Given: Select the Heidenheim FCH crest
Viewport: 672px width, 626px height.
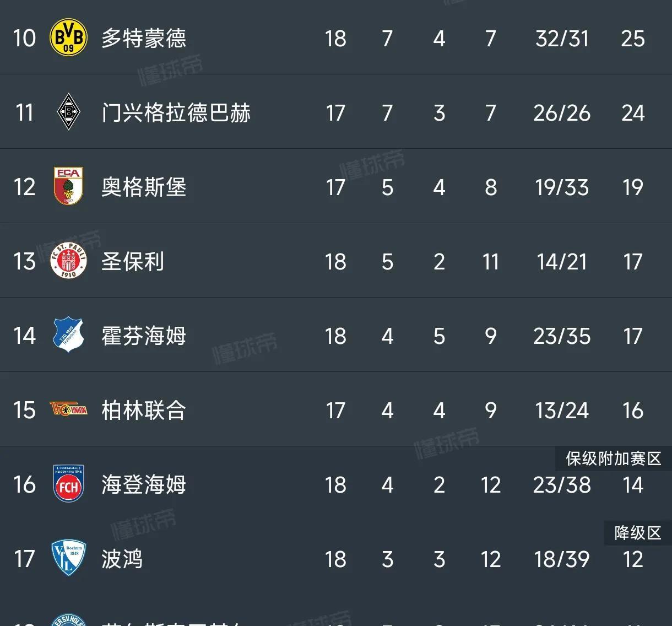Looking at the screenshot, I should tap(67, 485).
